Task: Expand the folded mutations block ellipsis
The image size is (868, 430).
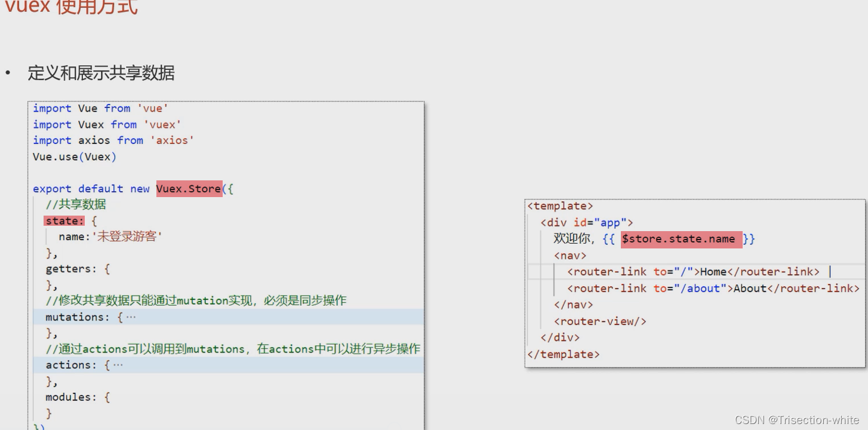Action: coord(131,317)
